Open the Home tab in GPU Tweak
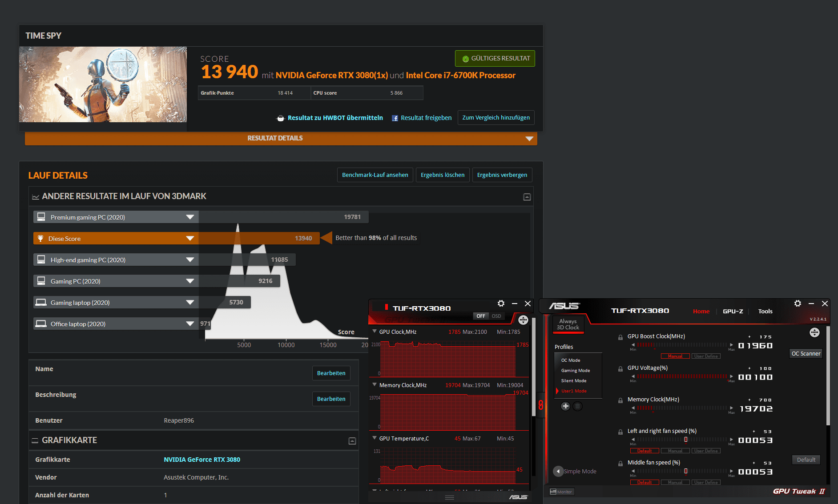This screenshot has height=504, width=838. (x=701, y=311)
